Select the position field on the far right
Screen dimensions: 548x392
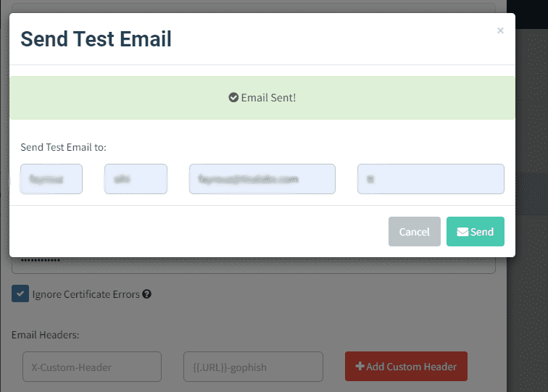pos(431,179)
